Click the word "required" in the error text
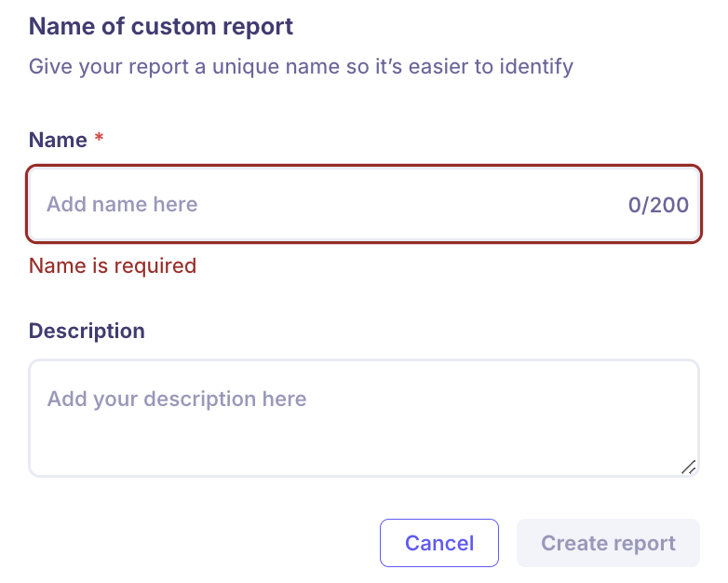This screenshot has height=583, width=728. (x=155, y=265)
